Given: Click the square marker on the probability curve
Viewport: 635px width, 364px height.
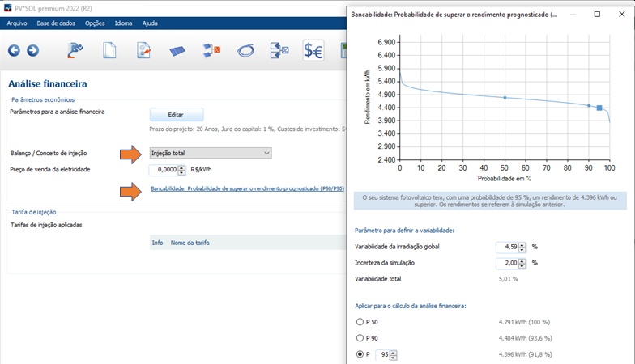Looking at the screenshot, I should point(599,108).
